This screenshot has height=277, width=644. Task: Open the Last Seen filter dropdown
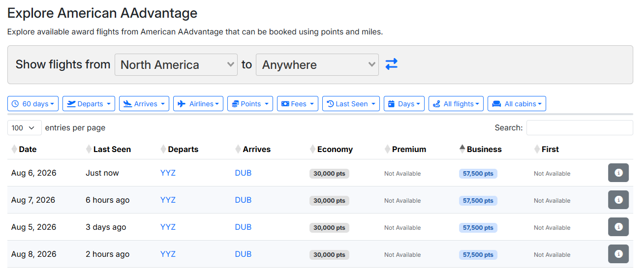(x=351, y=104)
